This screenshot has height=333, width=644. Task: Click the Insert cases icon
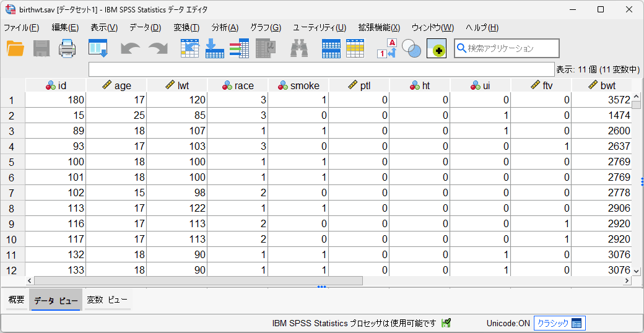point(331,48)
